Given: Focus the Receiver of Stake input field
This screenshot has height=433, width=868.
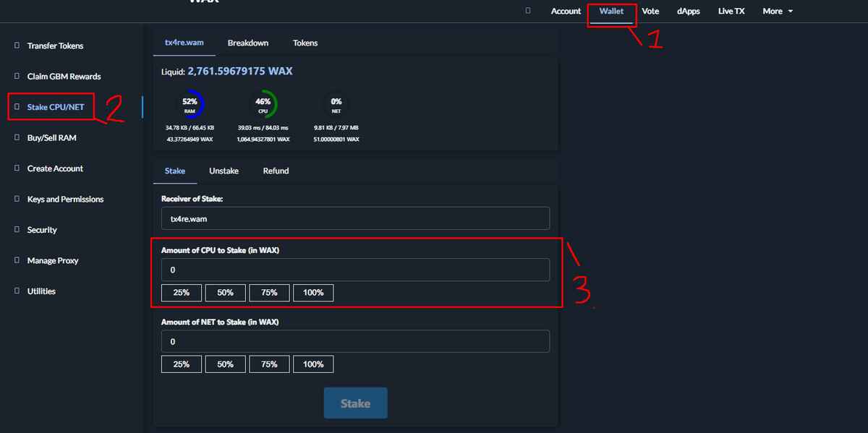Looking at the screenshot, I should [355, 218].
